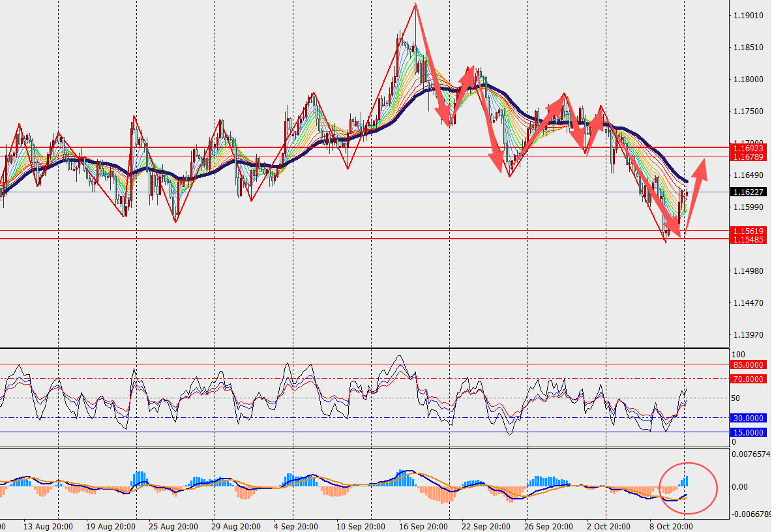Image resolution: width=772 pixels, height=532 pixels.
Task: Click the 4 Sep 20:00 date label
Action: pos(295,525)
